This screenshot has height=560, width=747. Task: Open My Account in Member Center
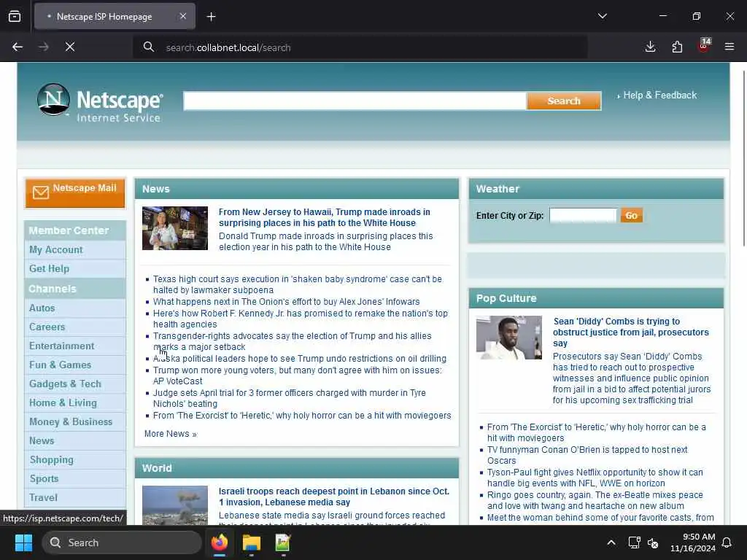coord(55,249)
